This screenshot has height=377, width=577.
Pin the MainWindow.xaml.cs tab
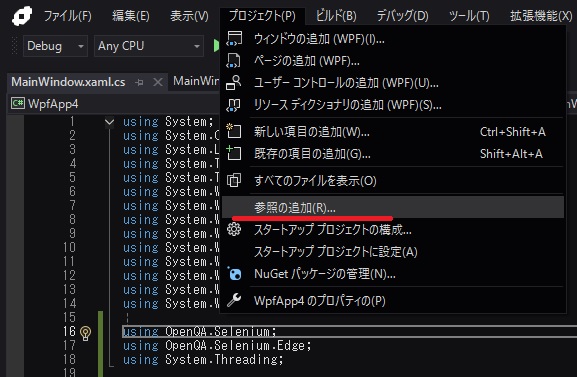click(139, 82)
